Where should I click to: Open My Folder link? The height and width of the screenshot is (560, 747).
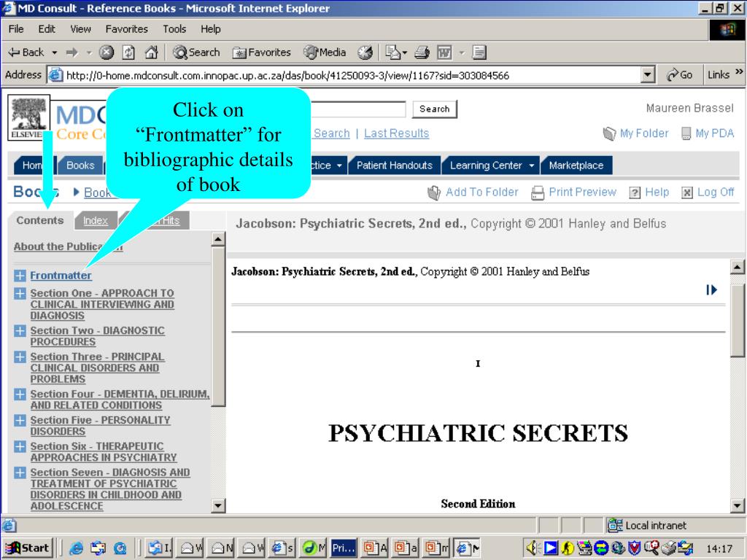coord(635,133)
